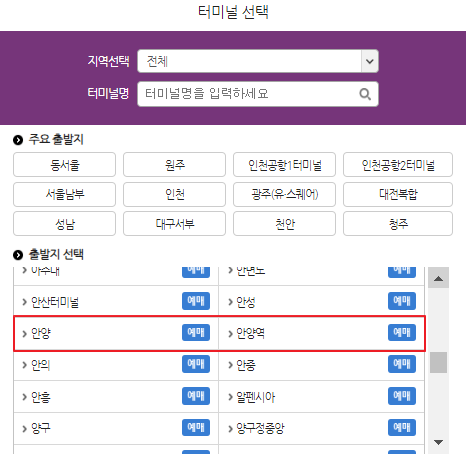Select 서울남부 departure button
This screenshot has height=464, width=466.
click(64, 194)
